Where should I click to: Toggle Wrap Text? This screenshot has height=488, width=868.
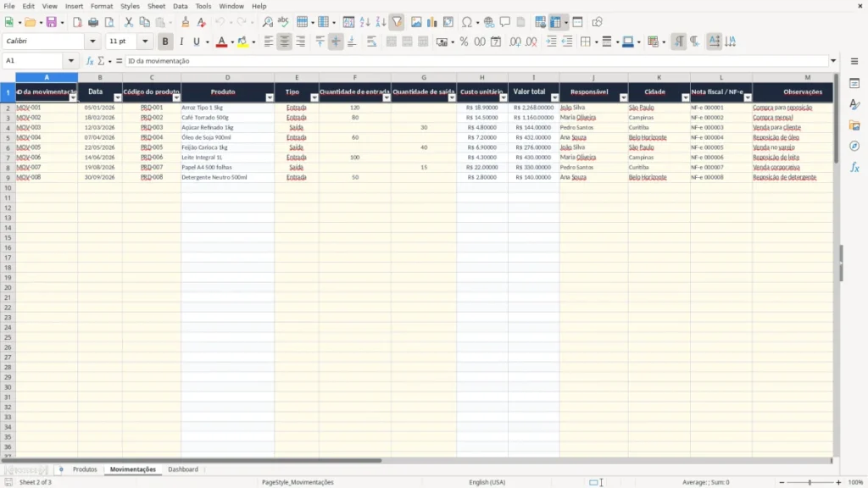coord(371,42)
